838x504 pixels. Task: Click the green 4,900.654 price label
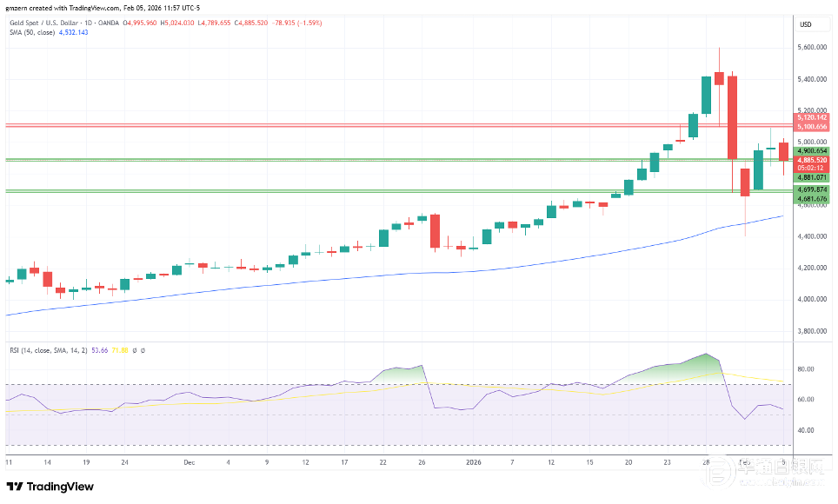tap(812, 150)
